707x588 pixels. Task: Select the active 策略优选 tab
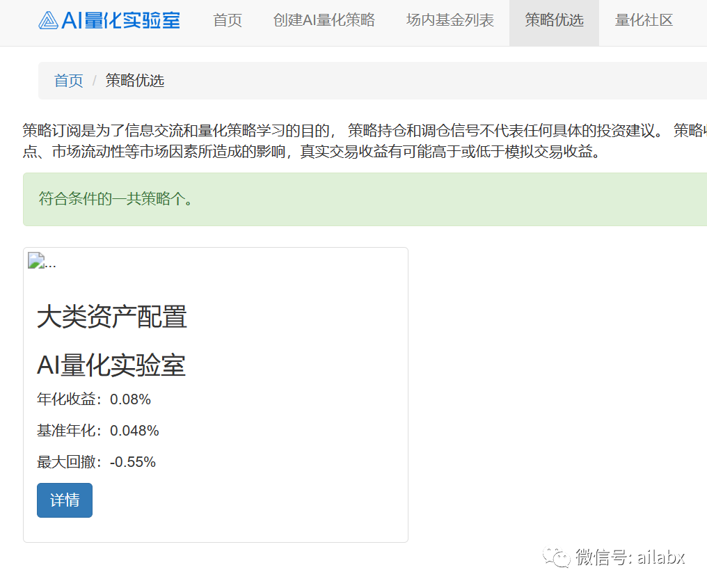tap(554, 21)
